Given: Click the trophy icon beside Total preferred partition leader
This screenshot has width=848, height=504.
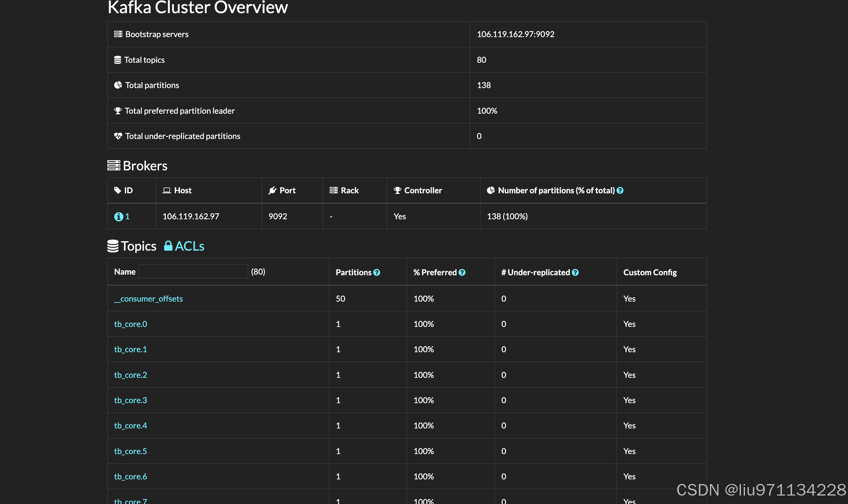Looking at the screenshot, I should (x=118, y=110).
